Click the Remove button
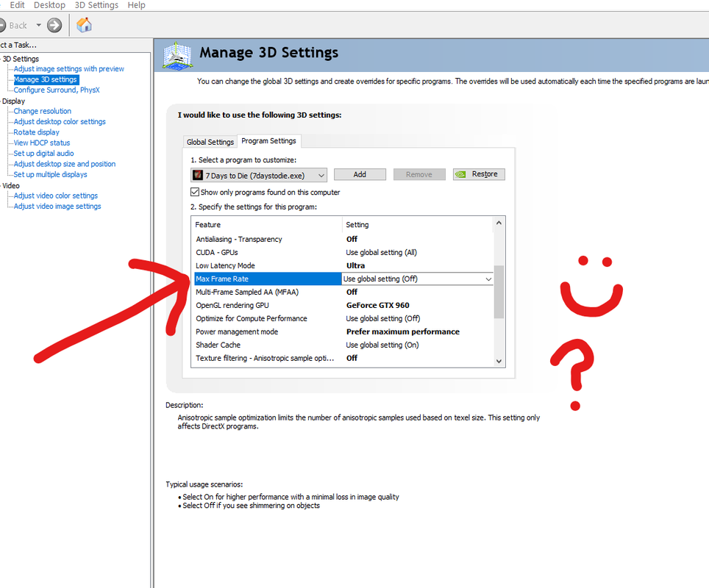Image resolution: width=709 pixels, height=588 pixels. coord(419,174)
